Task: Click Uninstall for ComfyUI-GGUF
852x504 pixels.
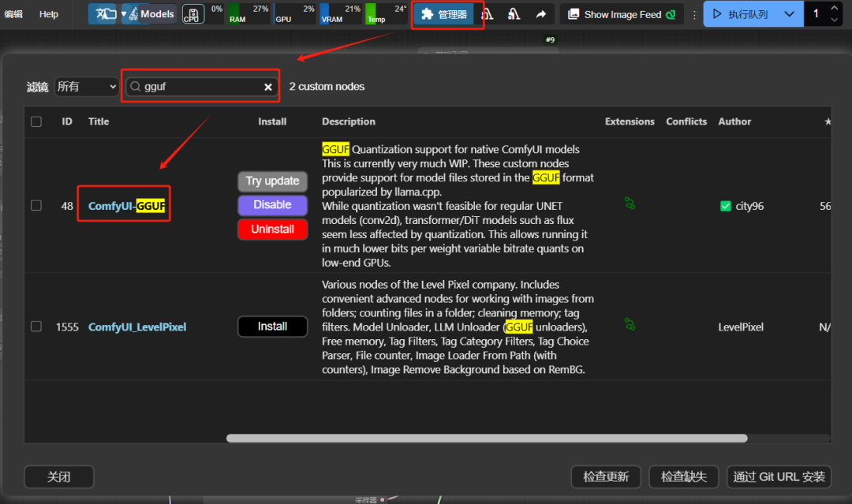Action: [x=272, y=230]
